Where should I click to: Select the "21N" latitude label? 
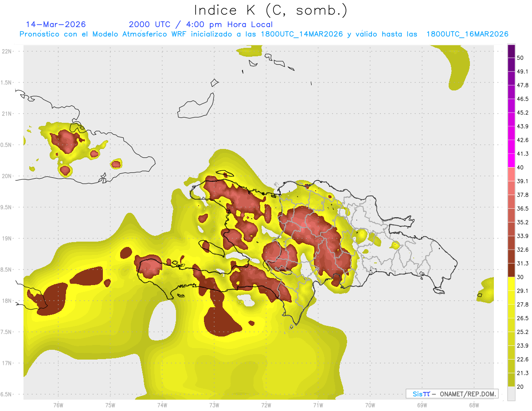click(7, 114)
